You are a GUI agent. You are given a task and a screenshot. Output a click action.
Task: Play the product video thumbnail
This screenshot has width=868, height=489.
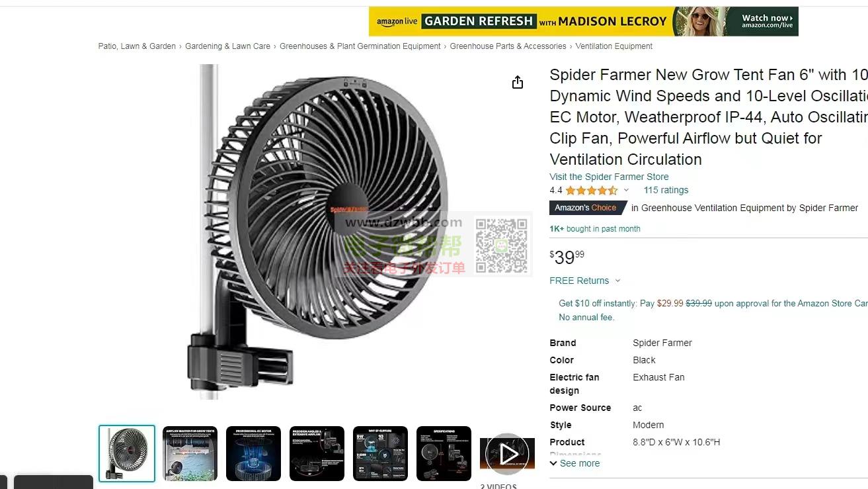[507, 454]
